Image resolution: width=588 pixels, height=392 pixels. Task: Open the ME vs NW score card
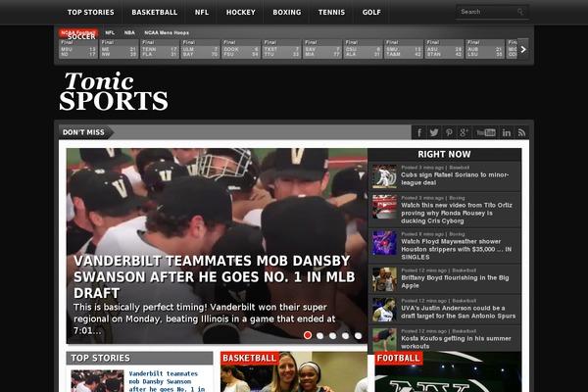coord(119,49)
